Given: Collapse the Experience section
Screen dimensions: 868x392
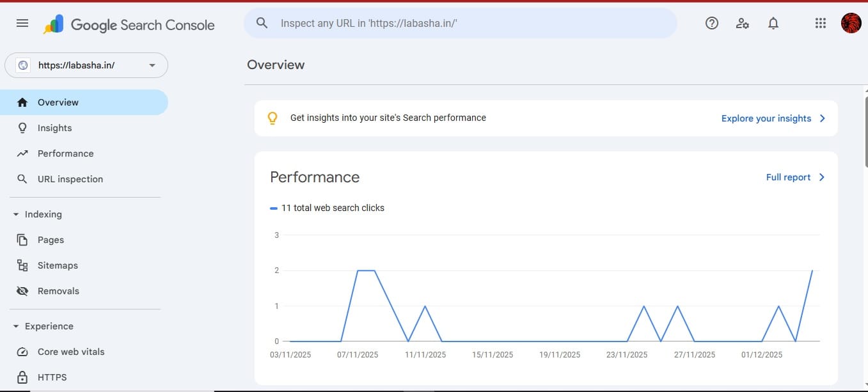Looking at the screenshot, I should 16,326.
